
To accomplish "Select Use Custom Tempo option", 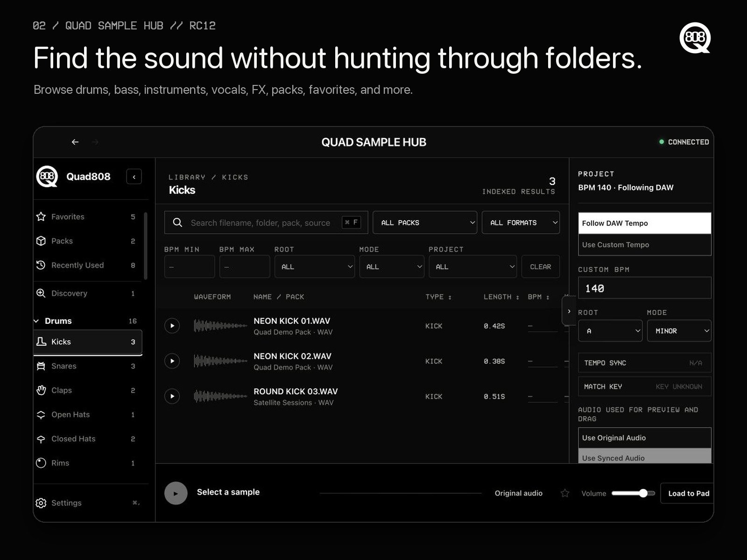I will [x=645, y=245].
